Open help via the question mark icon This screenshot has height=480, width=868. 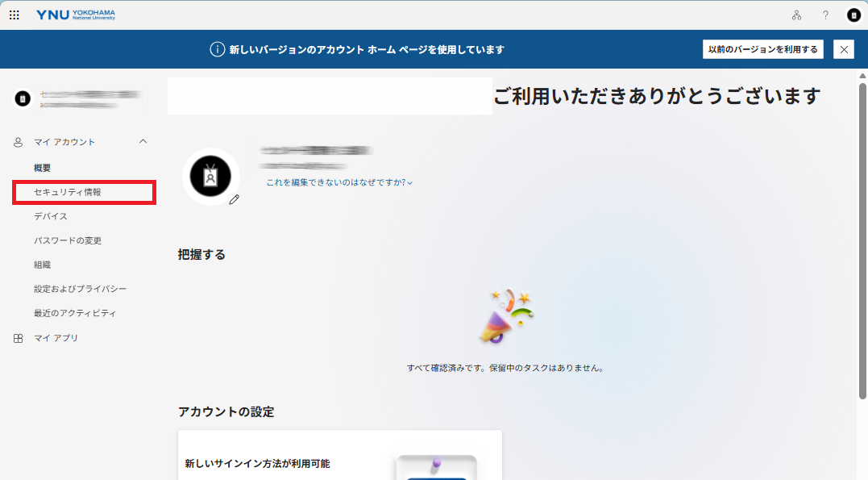(824, 15)
